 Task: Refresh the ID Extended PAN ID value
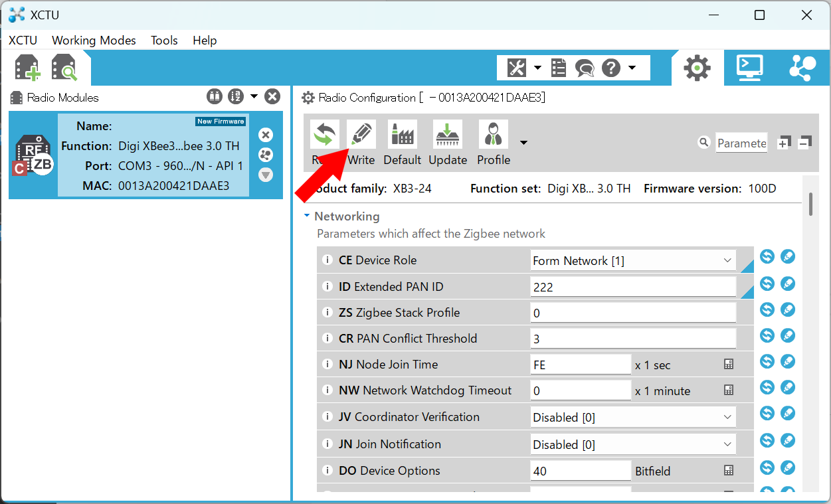tap(767, 284)
